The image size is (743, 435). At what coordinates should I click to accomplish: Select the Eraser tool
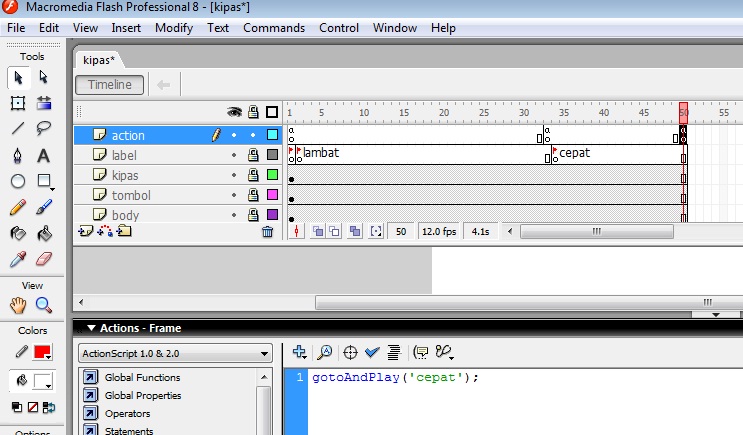(x=44, y=259)
